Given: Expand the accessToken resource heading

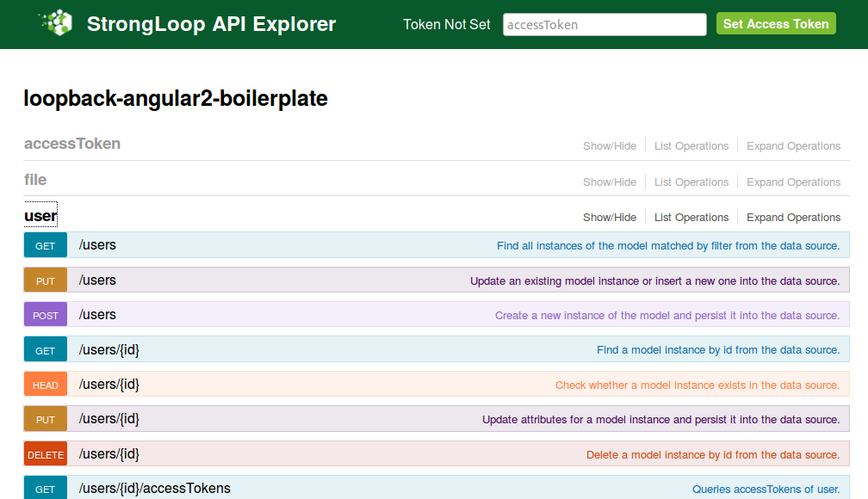Looking at the screenshot, I should [72, 144].
